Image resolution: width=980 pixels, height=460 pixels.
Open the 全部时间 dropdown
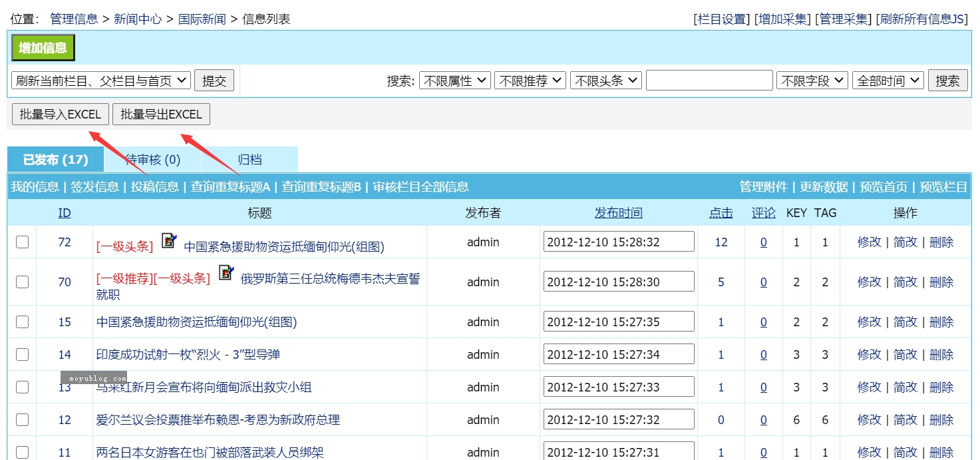pyautogui.click(x=888, y=81)
